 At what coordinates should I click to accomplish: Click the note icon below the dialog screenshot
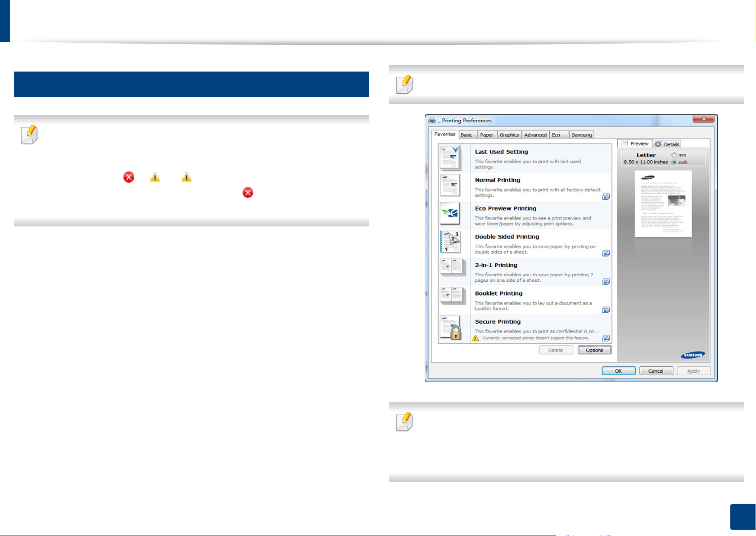point(404,421)
